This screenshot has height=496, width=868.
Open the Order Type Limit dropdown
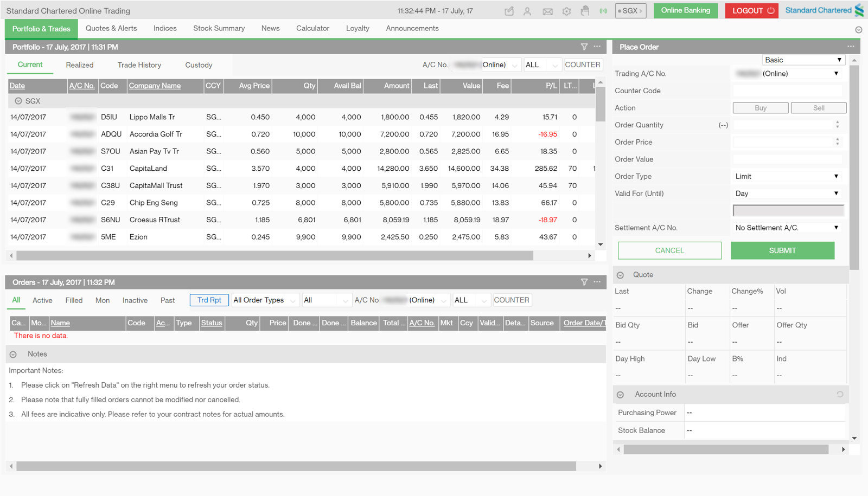pos(787,176)
